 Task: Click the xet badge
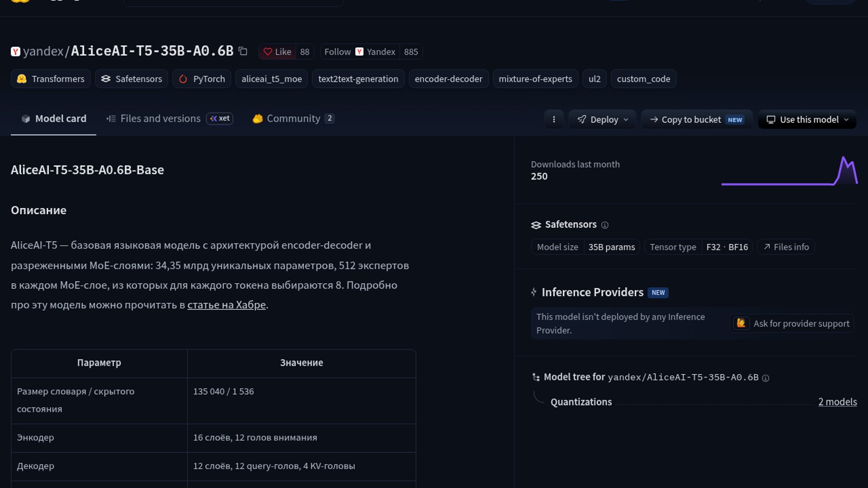(x=220, y=118)
